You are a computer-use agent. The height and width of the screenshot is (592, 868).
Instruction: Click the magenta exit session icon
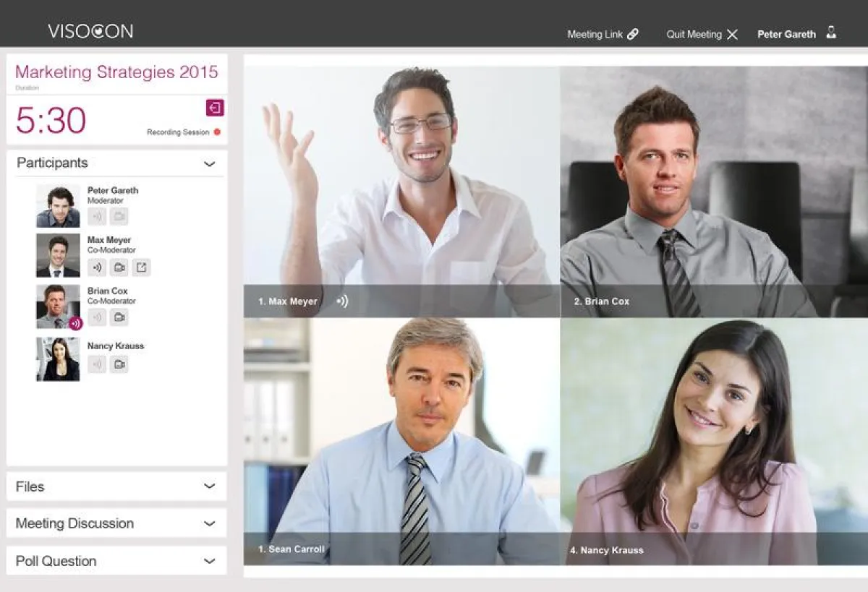(x=215, y=108)
